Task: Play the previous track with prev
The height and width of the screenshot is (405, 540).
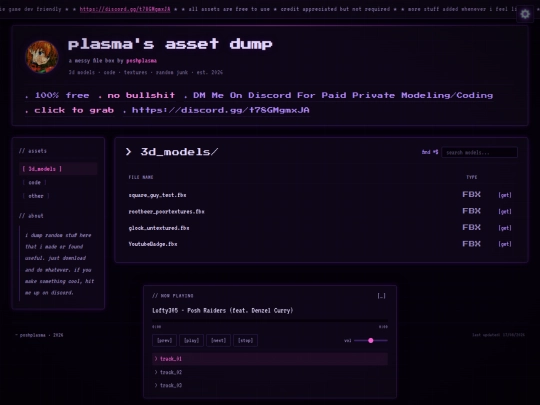Action: pos(164,340)
